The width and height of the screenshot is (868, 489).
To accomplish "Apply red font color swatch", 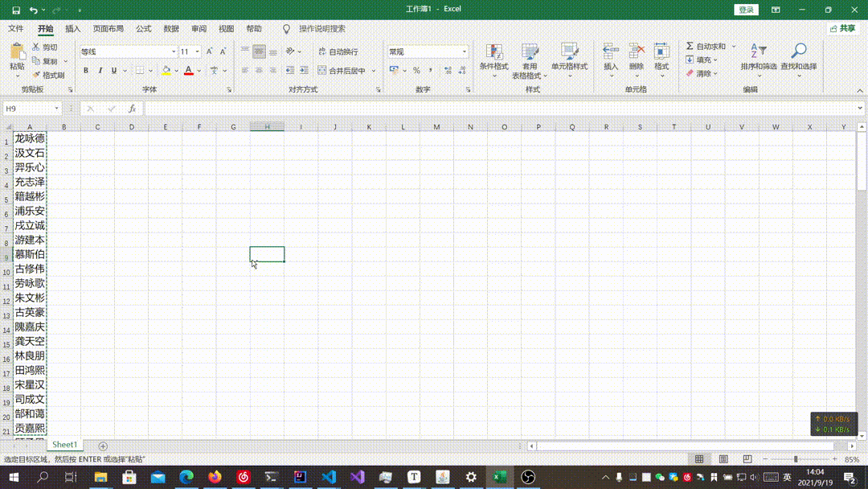I will click(x=189, y=70).
